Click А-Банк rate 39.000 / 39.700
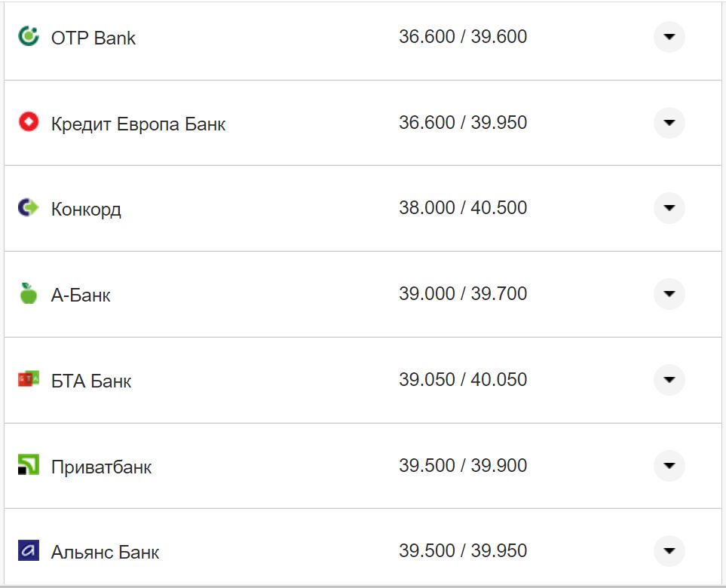This screenshot has height=588, width=726. tap(463, 293)
